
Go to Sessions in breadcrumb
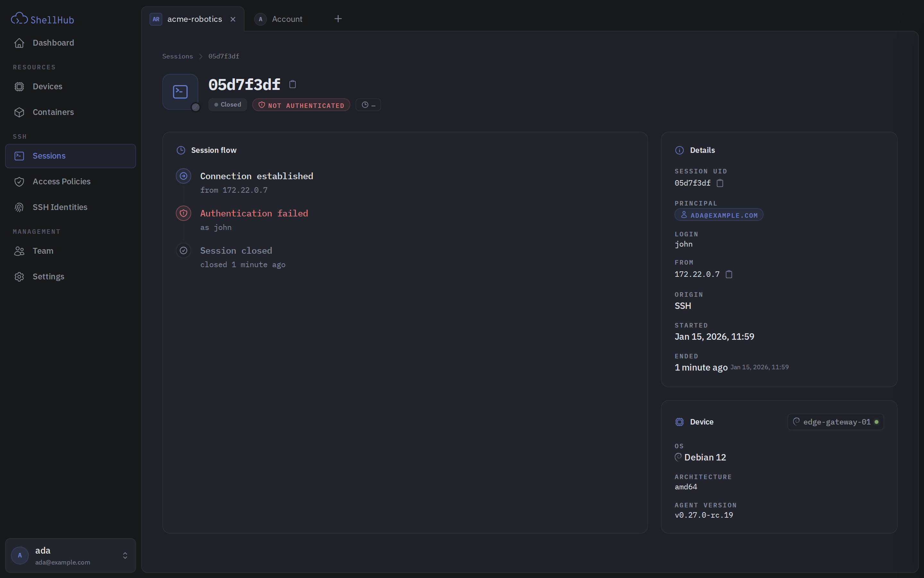tap(177, 56)
